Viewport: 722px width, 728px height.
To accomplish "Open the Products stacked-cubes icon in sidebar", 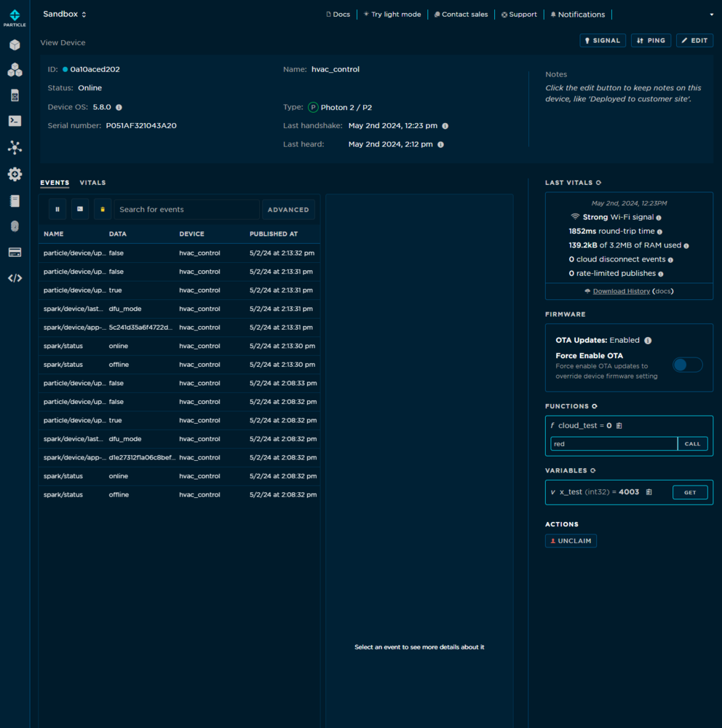I will [15, 70].
